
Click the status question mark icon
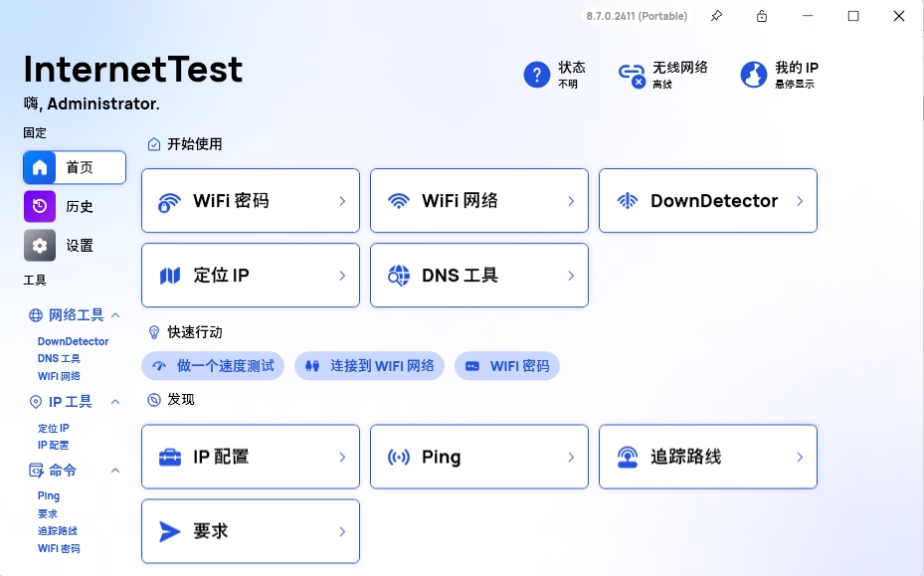[537, 75]
